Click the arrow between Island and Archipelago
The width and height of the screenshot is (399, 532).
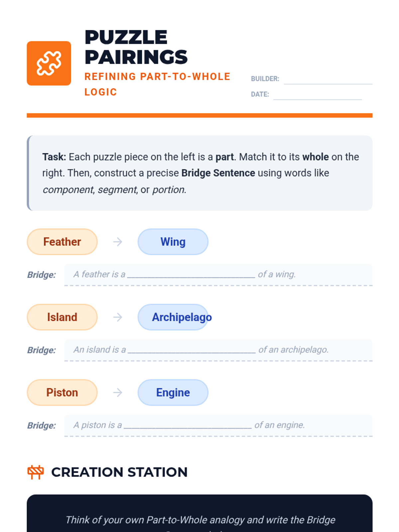(118, 317)
